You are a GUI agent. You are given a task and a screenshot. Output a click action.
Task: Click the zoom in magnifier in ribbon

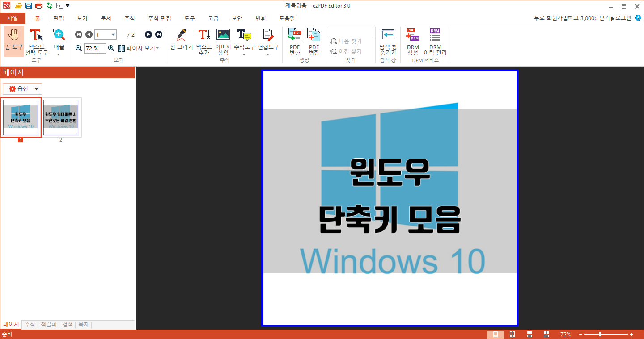[x=111, y=48]
